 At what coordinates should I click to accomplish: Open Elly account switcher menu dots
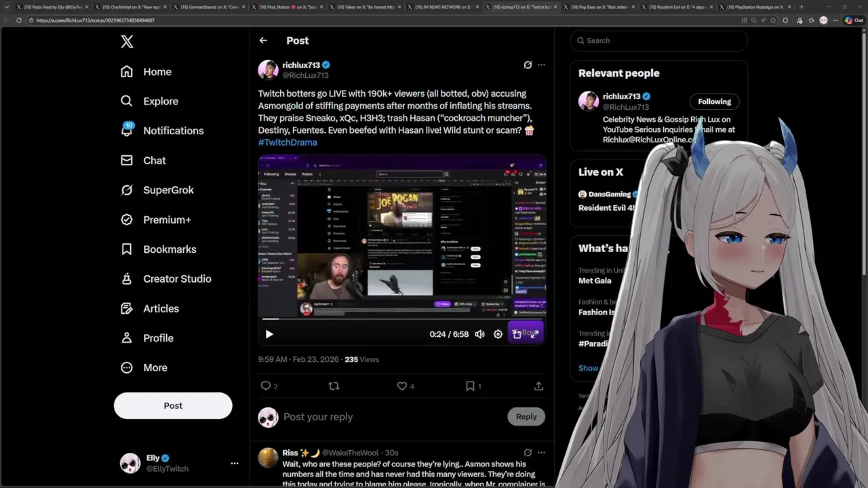pyautogui.click(x=235, y=463)
